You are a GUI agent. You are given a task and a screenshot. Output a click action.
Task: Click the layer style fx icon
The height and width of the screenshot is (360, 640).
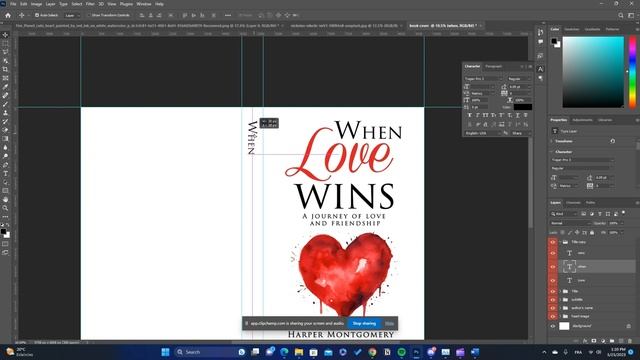585,341
